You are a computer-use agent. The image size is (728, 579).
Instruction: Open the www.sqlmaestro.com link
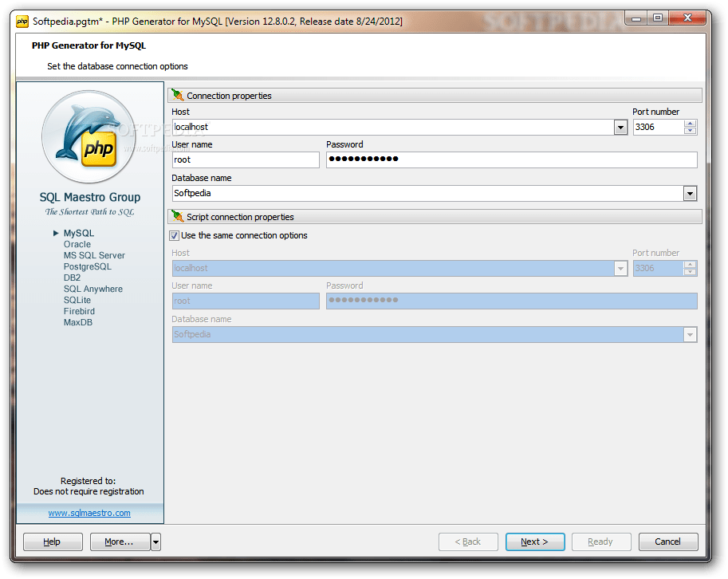pyautogui.click(x=89, y=513)
